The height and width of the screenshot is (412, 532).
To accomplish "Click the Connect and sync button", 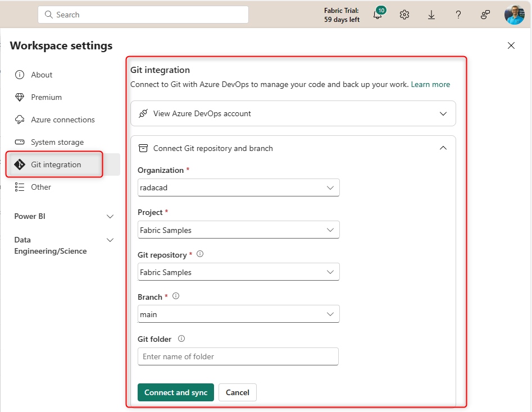I will point(176,392).
